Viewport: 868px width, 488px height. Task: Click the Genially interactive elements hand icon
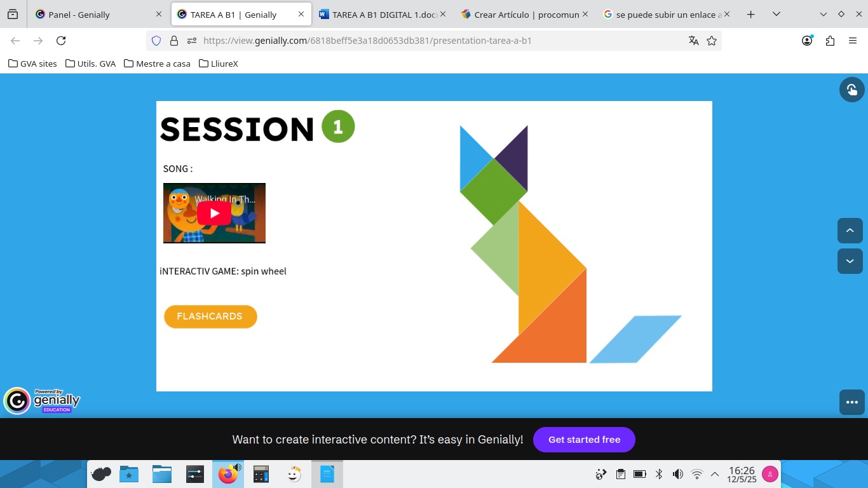[x=851, y=90]
